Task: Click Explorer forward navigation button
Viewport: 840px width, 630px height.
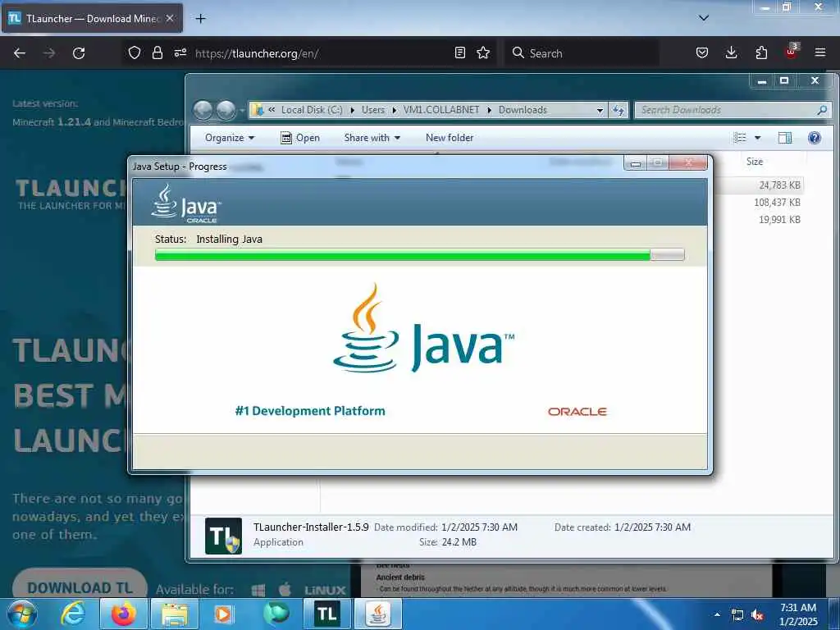Action: 226,110
